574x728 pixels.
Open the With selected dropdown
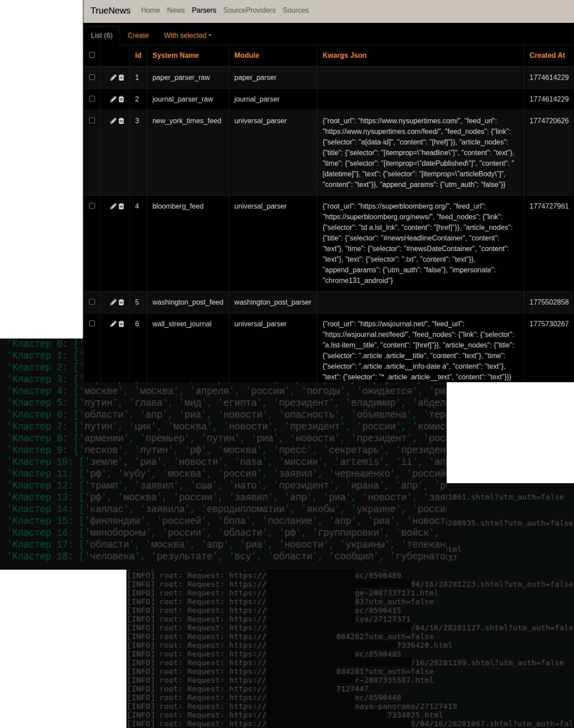tap(187, 35)
